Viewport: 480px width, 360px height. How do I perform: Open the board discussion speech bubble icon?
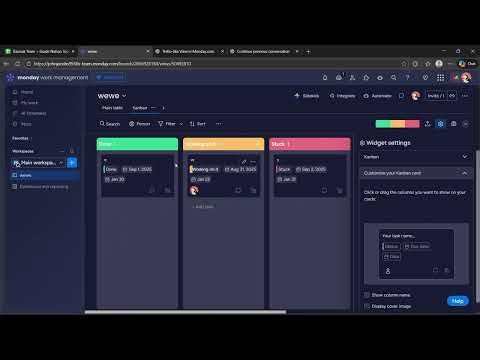click(x=401, y=96)
